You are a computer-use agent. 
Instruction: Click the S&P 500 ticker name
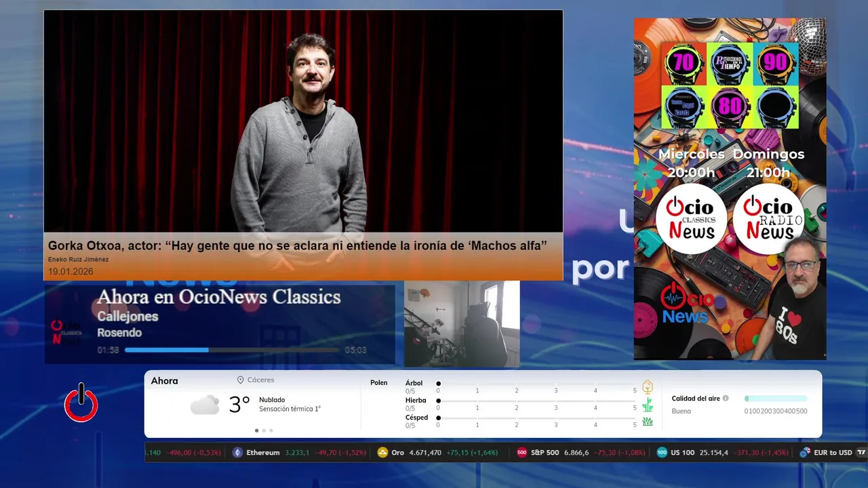(545, 453)
